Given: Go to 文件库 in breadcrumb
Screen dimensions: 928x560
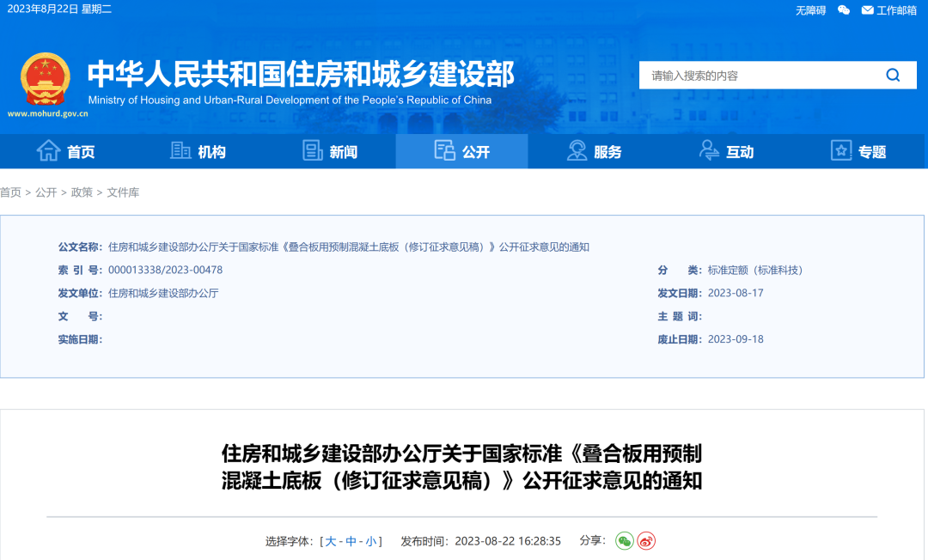Looking at the screenshot, I should point(123,192).
